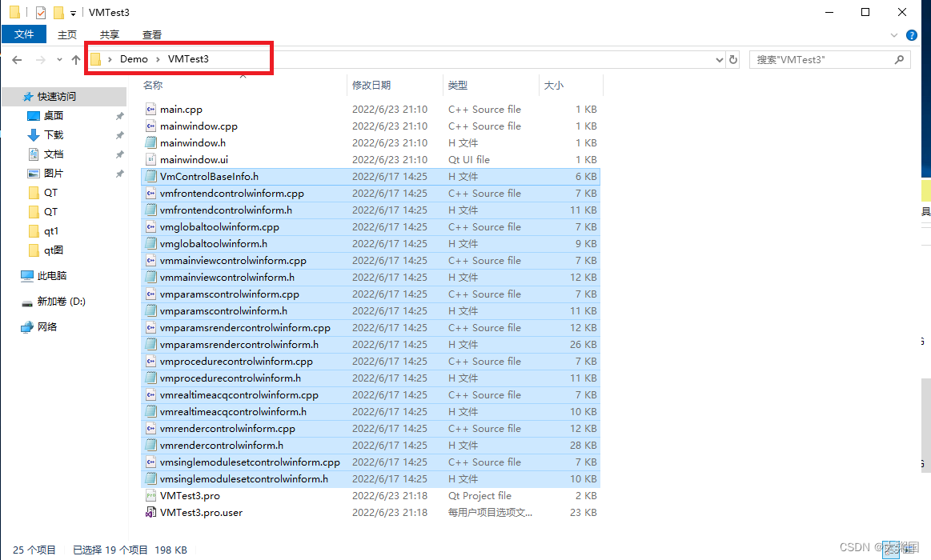
Task: Select 此电脑 in the navigation pane
Action: click(x=52, y=276)
